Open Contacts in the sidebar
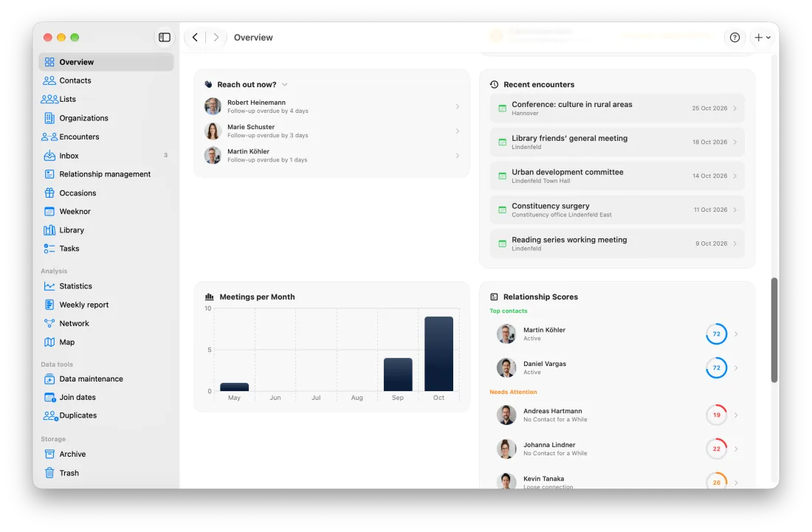The width and height of the screenshot is (812, 532). coord(106,80)
